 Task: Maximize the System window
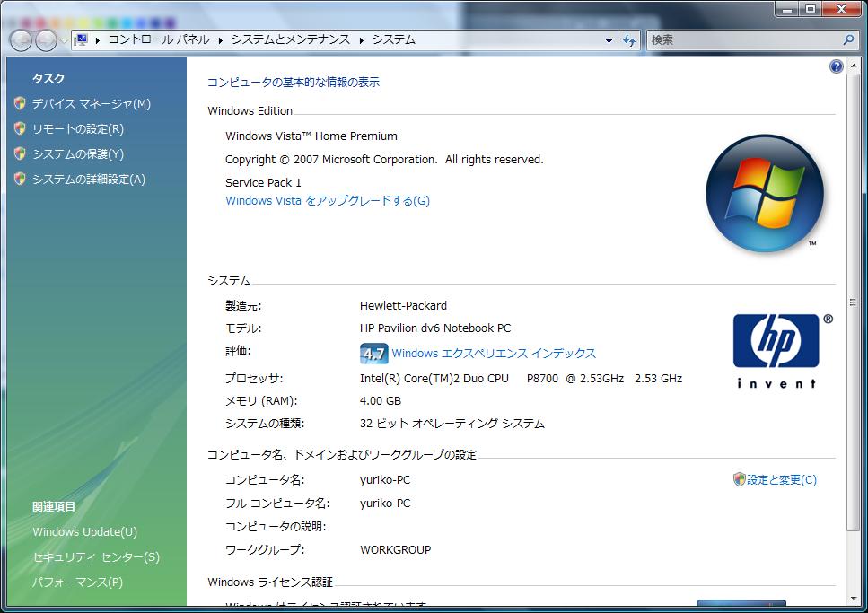(x=811, y=9)
